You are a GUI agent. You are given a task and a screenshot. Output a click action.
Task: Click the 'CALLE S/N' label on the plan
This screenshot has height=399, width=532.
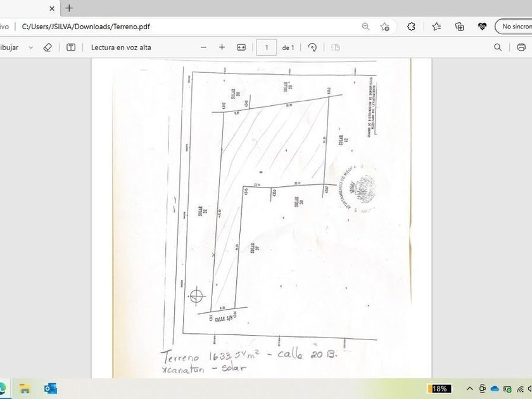click(224, 318)
